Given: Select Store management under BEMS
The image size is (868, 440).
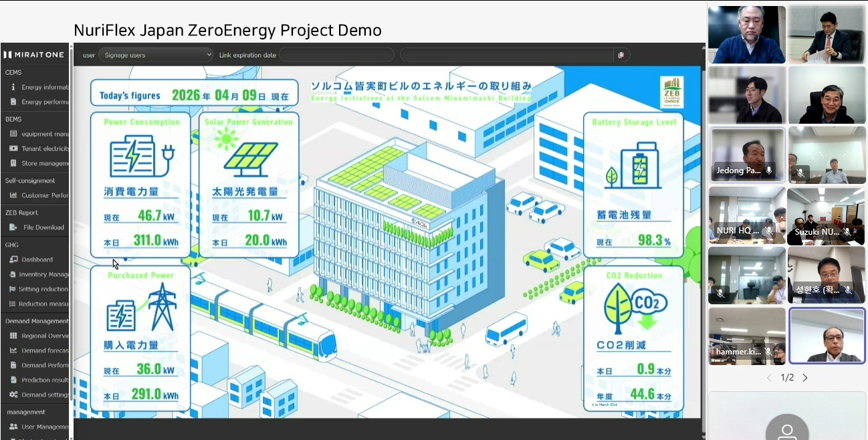Looking at the screenshot, I should [44, 163].
